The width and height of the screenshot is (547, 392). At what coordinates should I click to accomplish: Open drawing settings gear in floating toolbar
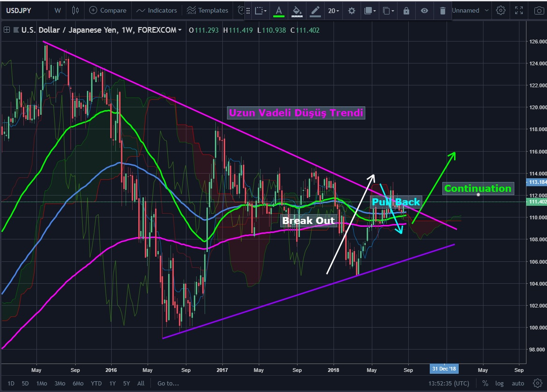(x=351, y=10)
